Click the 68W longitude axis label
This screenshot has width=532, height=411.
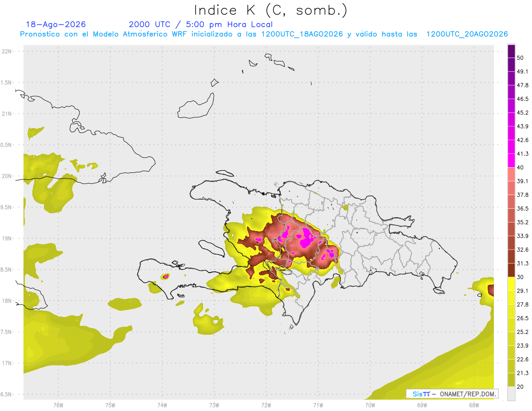pyautogui.click(x=473, y=405)
